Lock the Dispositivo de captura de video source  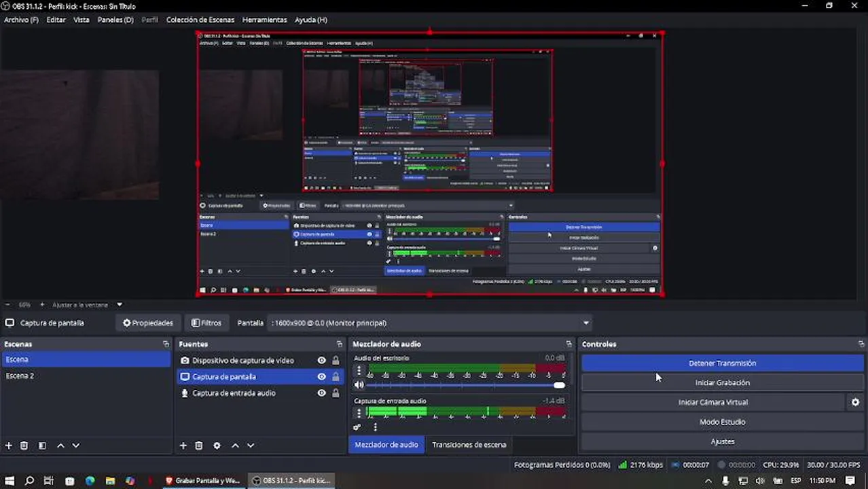pos(336,361)
